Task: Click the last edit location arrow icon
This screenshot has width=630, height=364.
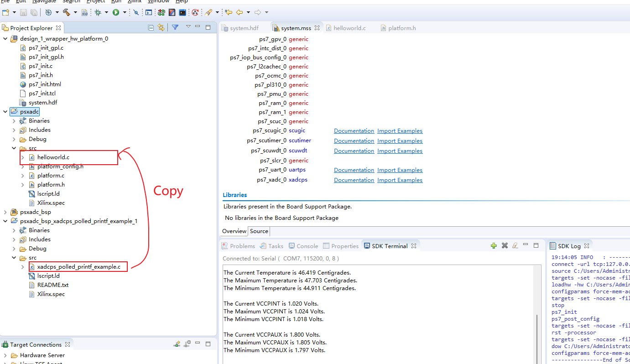Action: click(228, 12)
